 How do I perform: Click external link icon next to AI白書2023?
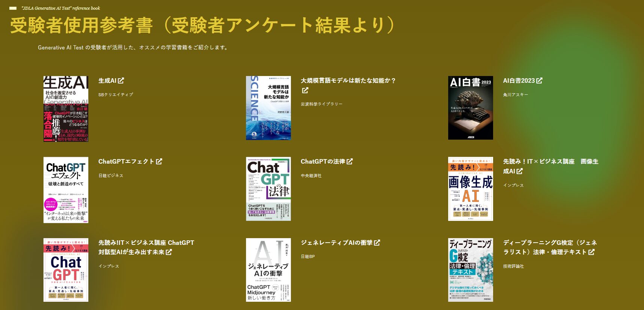point(539,80)
